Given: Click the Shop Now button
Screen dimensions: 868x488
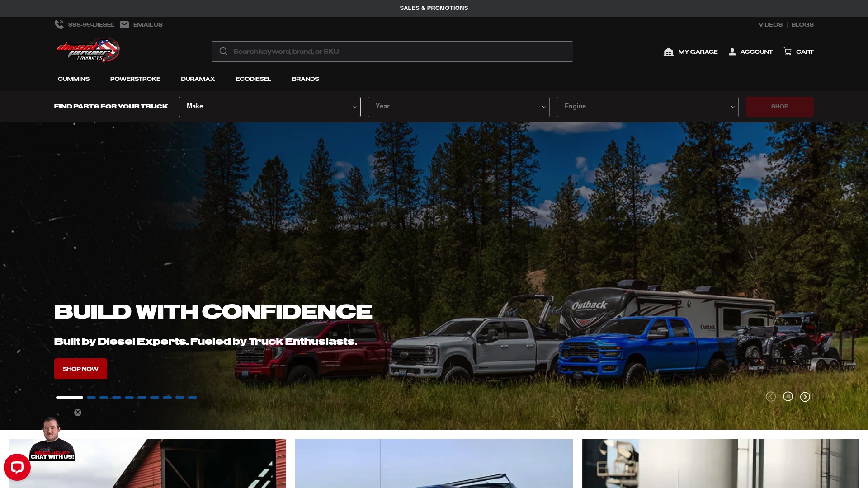Looking at the screenshot, I should tap(80, 369).
